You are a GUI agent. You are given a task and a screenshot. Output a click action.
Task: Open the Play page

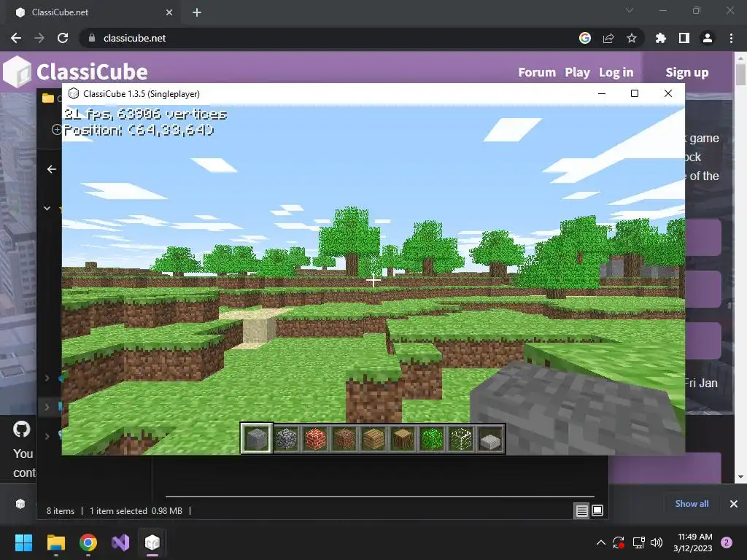coord(577,72)
